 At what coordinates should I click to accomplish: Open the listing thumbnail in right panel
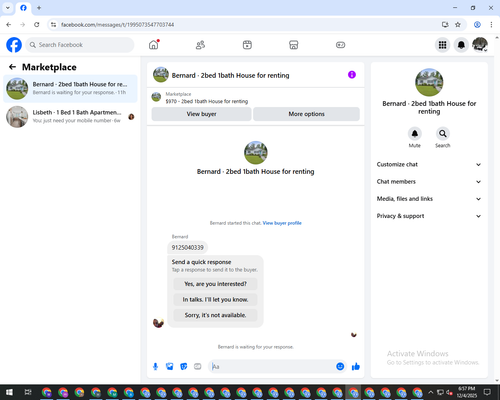pos(429,82)
